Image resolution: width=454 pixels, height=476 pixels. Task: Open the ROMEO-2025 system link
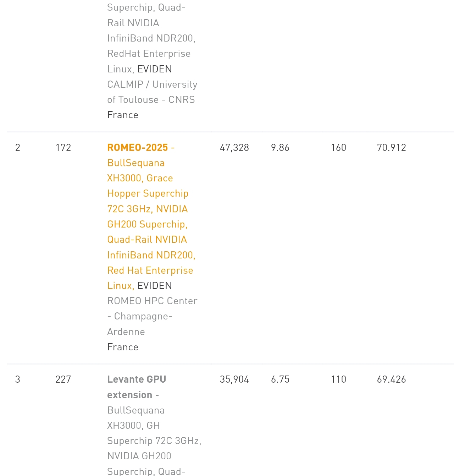137,148
